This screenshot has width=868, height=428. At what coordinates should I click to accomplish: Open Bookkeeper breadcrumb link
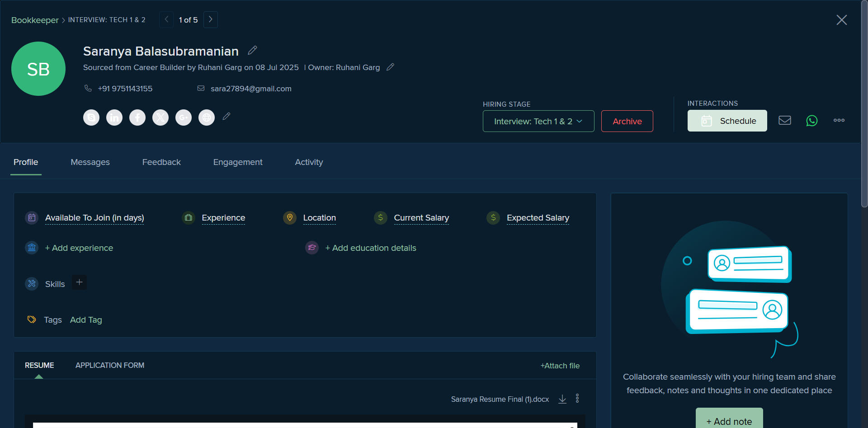click(x=35, y=20)
